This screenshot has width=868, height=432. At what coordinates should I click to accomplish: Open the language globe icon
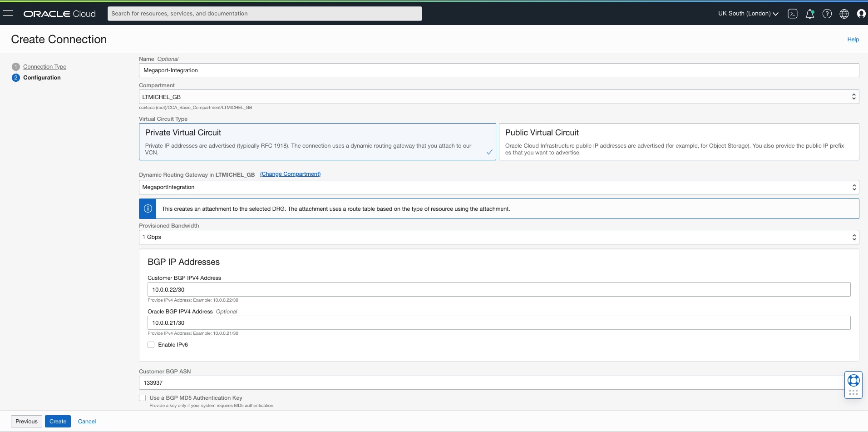(845, 14)
